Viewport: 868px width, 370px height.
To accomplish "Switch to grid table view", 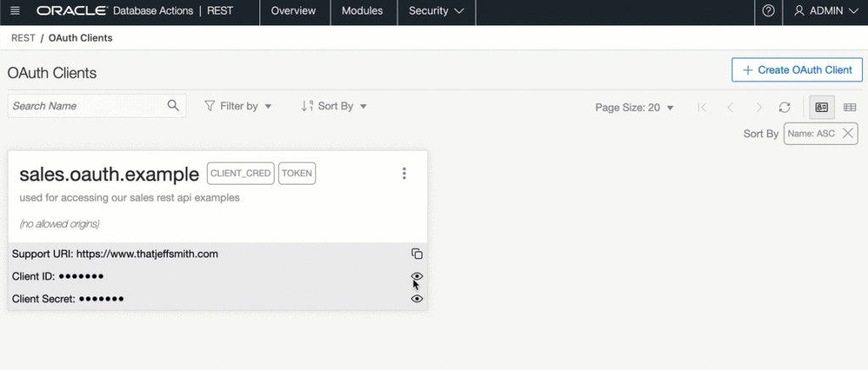I will 849,108.
